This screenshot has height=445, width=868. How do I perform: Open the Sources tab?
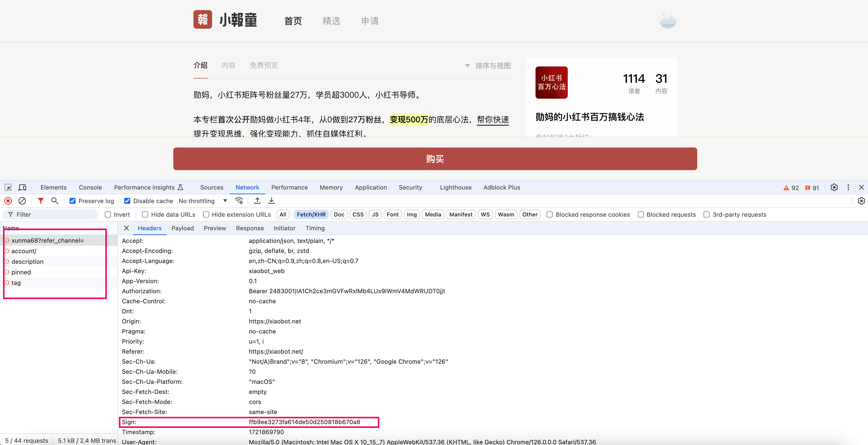tap(212, 188)
